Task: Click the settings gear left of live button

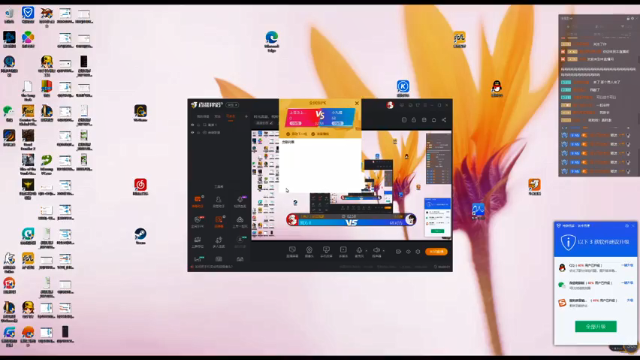Action: (418, 252)
